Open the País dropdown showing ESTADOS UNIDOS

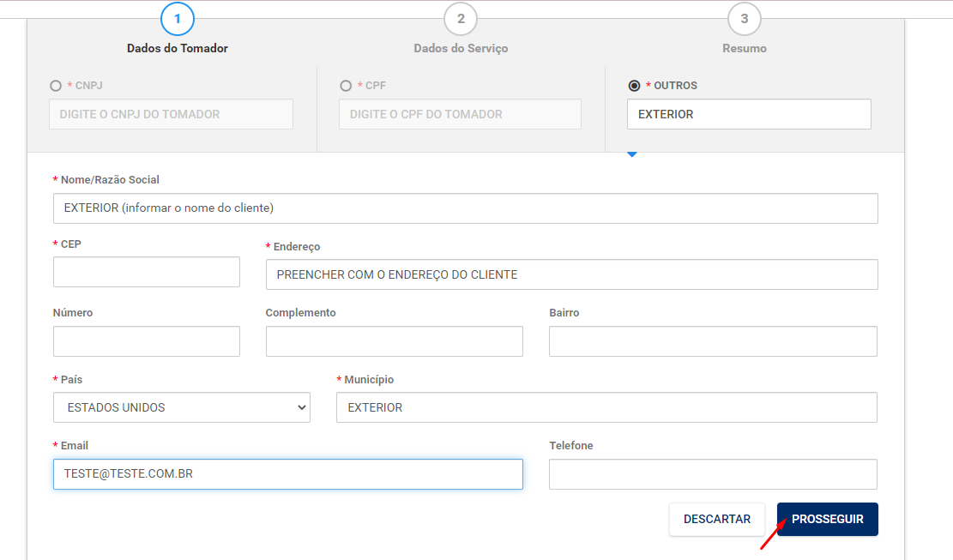pyautogui.click(x=182, y=407)
